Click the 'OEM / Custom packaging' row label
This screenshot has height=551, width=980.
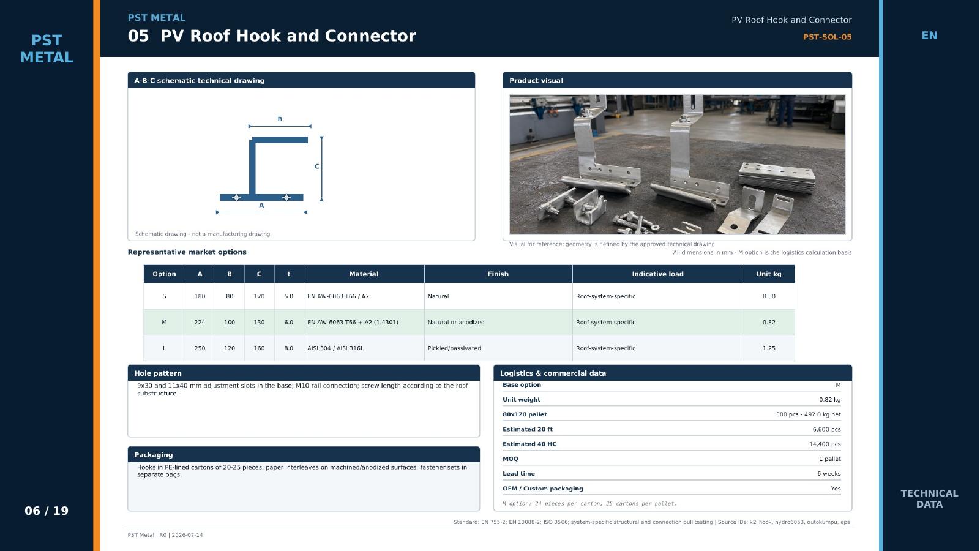click(543, 489)
